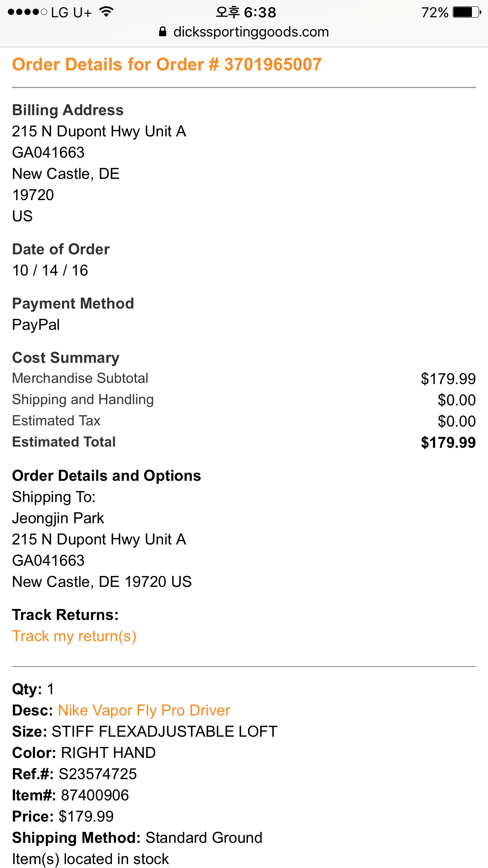Screen dimensions: 488x868
Task: Tap the 10 / 14 / 16 order date
Action: tap(50, 270)
